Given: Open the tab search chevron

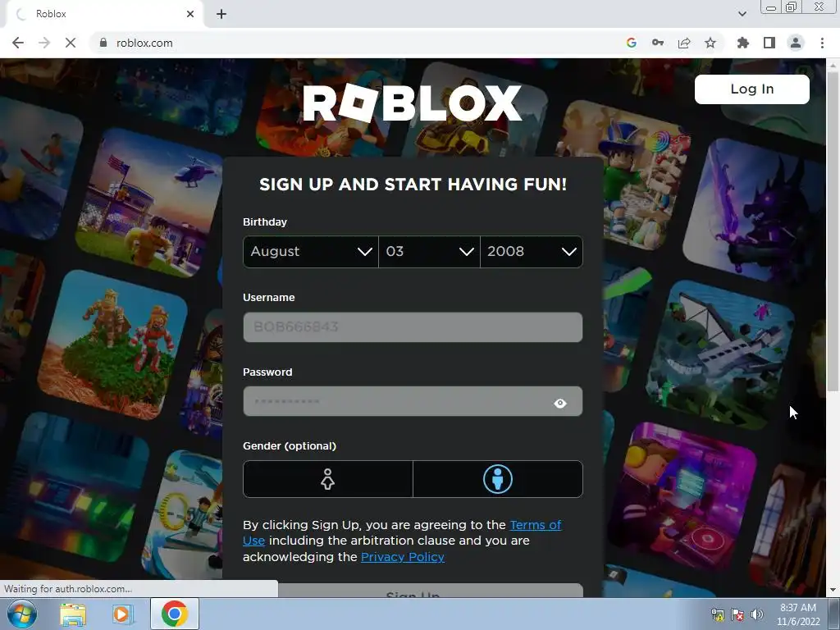Looking at the screenshot, I should pyautogui.click(x=742, y=14).
